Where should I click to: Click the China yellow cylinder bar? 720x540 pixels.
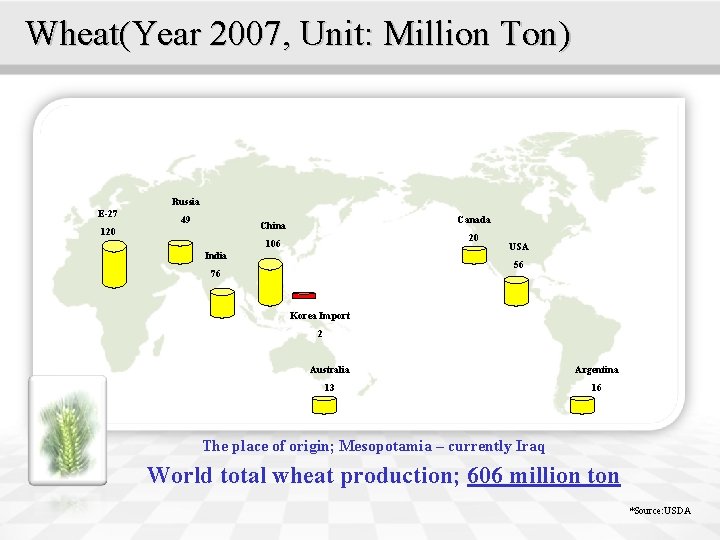click(x=270, y=282)
